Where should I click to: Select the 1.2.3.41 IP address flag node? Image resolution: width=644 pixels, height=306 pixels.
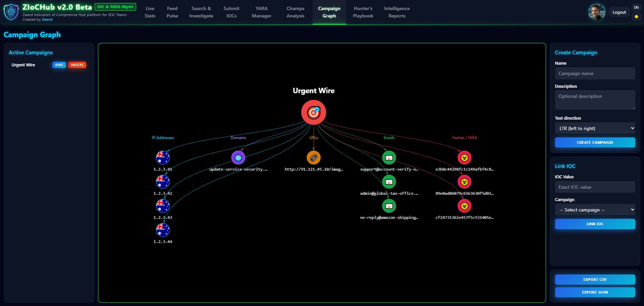click(163, 158)
